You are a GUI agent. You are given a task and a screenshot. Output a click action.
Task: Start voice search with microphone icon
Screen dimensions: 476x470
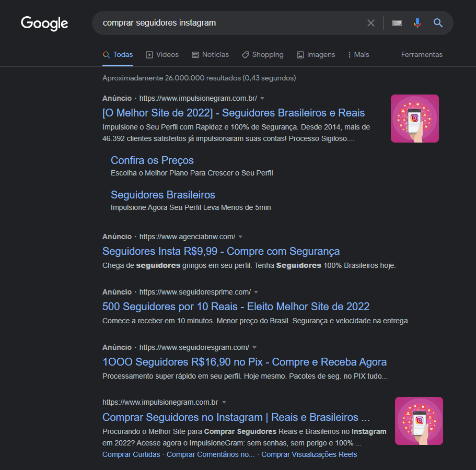[x=417, y=23]
